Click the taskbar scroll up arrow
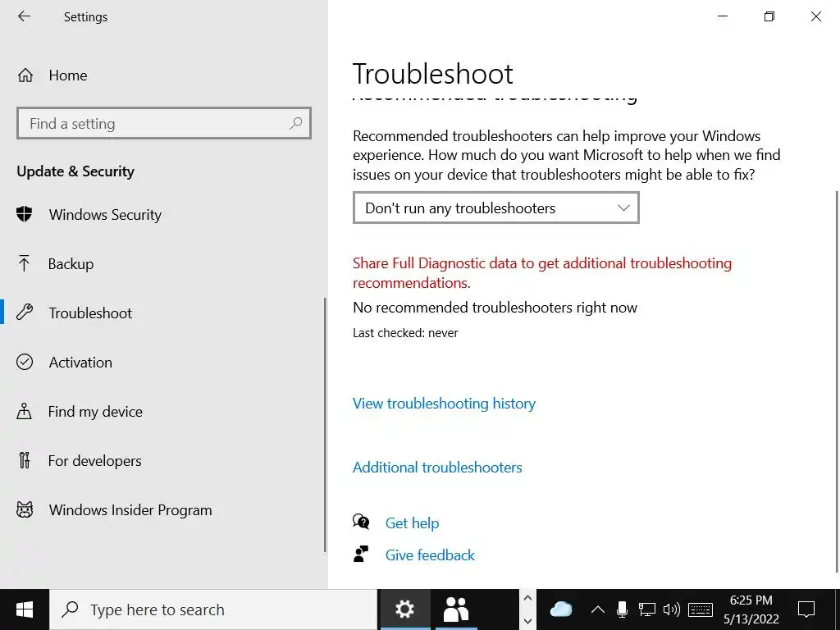 527,598
